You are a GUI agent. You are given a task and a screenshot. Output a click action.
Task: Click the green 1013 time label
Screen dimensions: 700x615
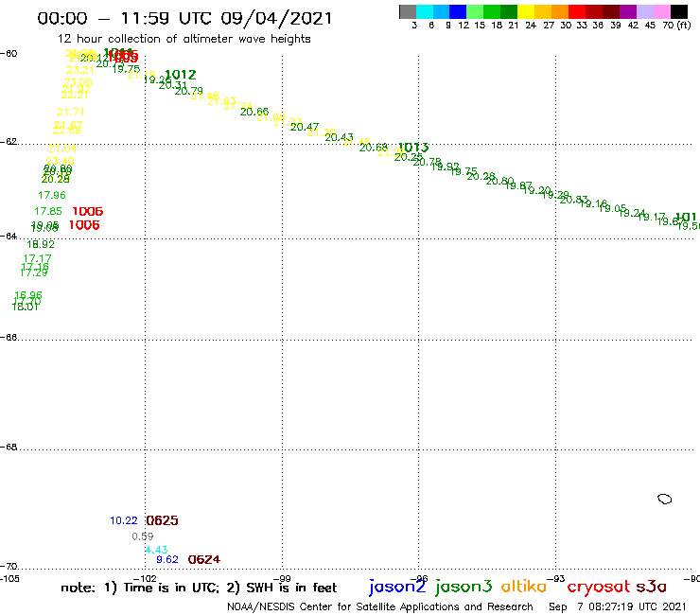[x=413, y=147]
